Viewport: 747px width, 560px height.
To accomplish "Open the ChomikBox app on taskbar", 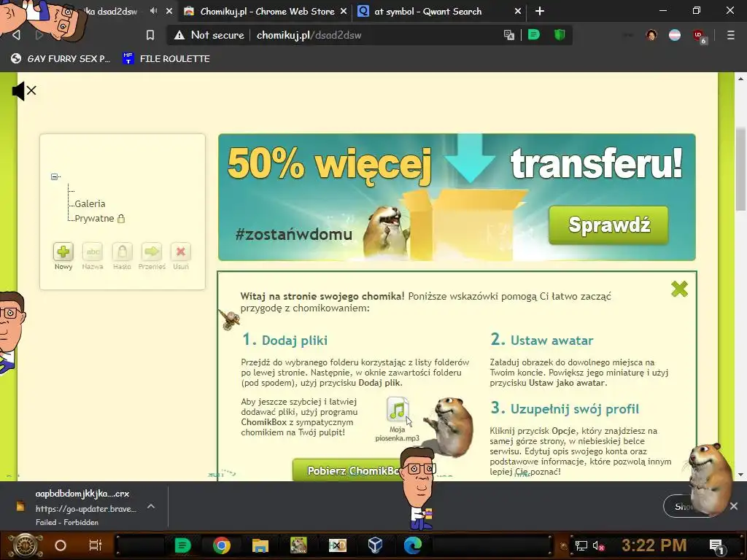I will [298, 545].
